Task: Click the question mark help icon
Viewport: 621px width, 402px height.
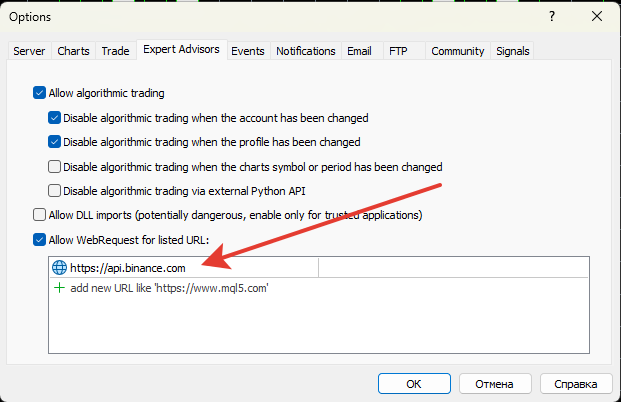Action: click(x=552, y=17)
